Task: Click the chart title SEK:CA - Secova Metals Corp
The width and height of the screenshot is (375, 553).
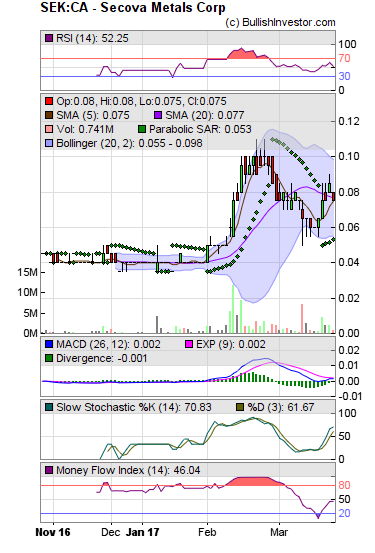Action: [x=133, y=8]
